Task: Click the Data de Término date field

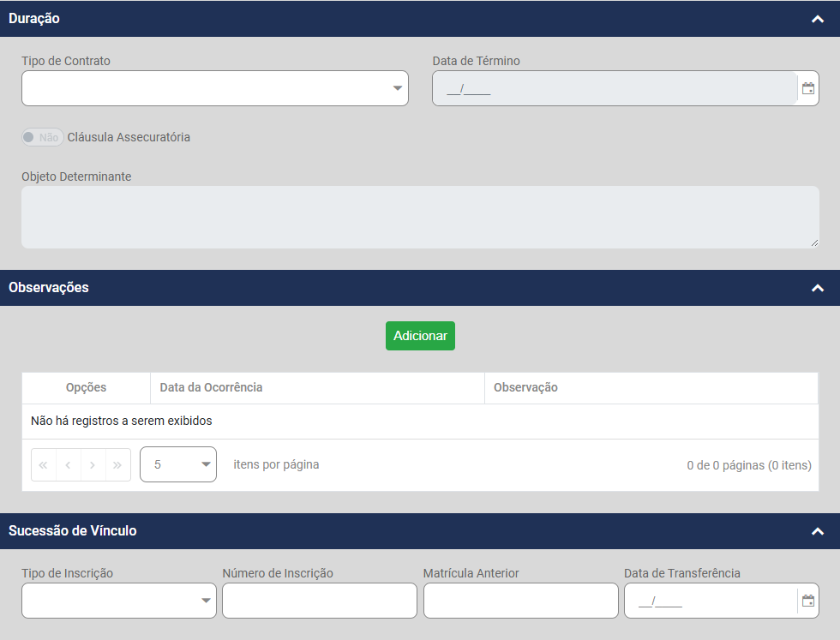Action: [615, 88]
